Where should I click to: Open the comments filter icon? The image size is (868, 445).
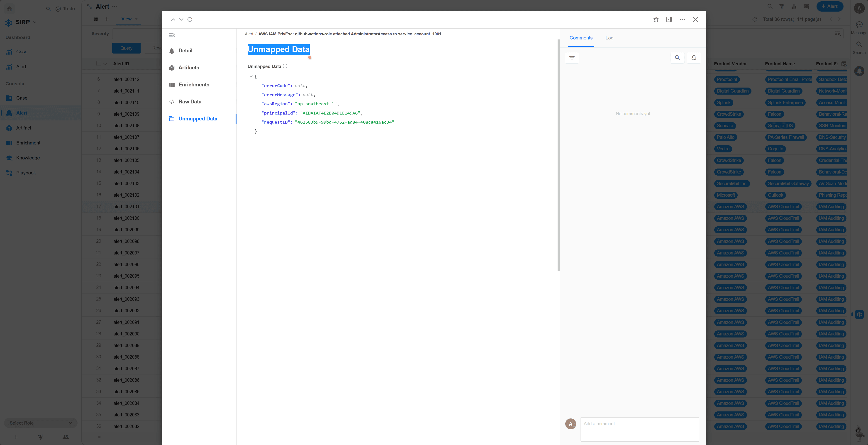pos(572,58)
